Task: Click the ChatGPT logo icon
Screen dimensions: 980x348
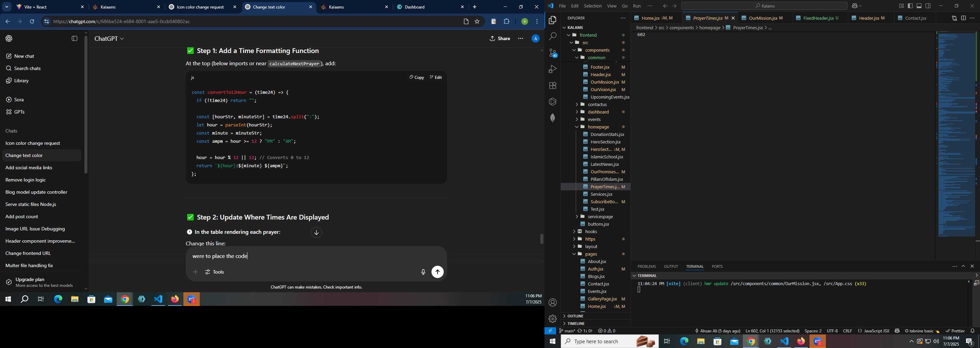Action: pos(9,38)
